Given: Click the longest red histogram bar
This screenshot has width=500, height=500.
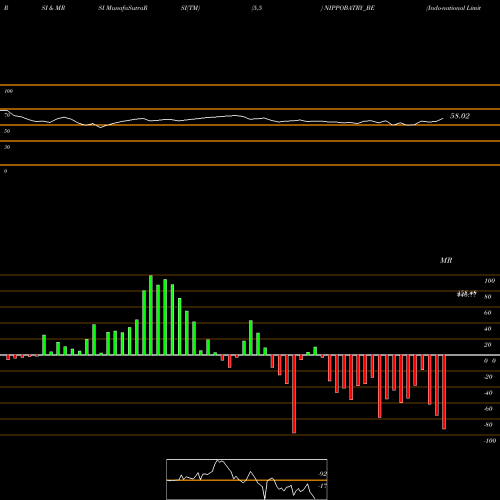Looking at the screenshot, I should click(294, 394).
